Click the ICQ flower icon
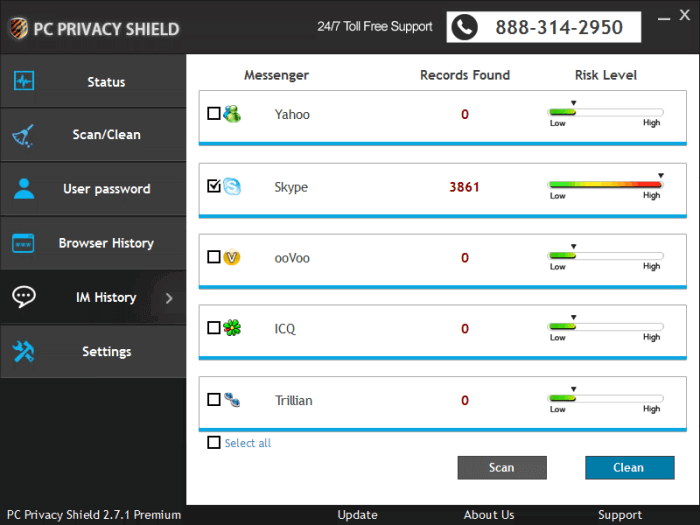The height and width of the screenshot is (525, 700). 232,328
